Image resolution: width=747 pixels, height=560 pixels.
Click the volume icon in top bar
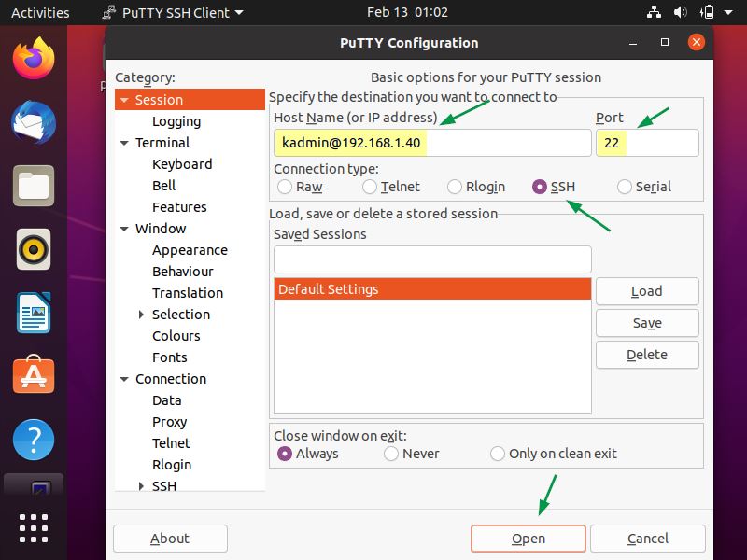click(680, 12)
